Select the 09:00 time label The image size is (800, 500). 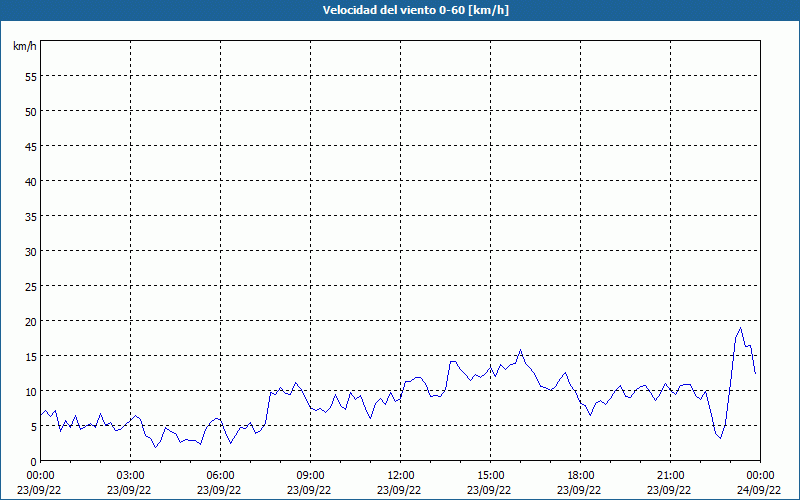coord(310,475)
